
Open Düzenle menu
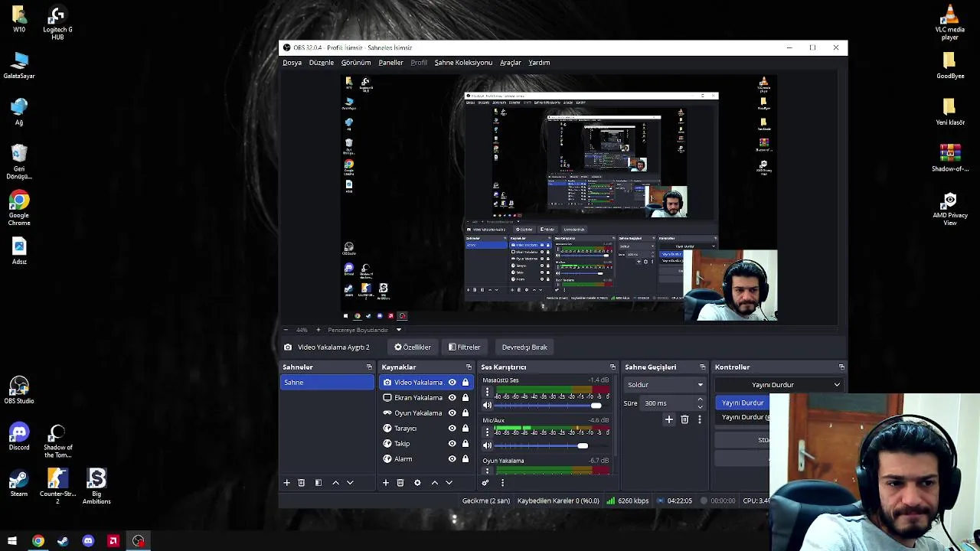point(322,63)
